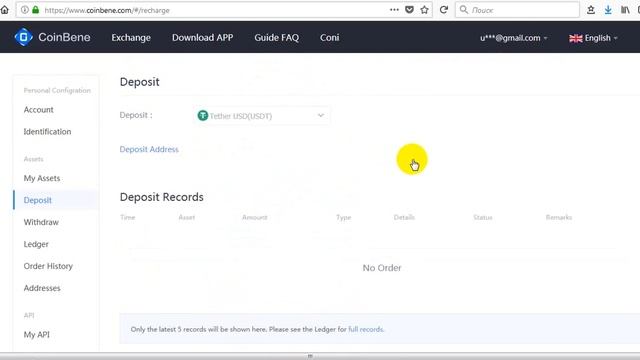
Task: Click the Status column header
Action: tap(483, 218)
